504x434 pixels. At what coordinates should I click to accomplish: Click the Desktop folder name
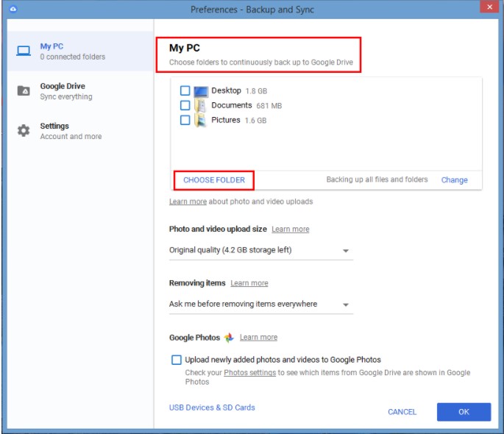tap(227, 90)
